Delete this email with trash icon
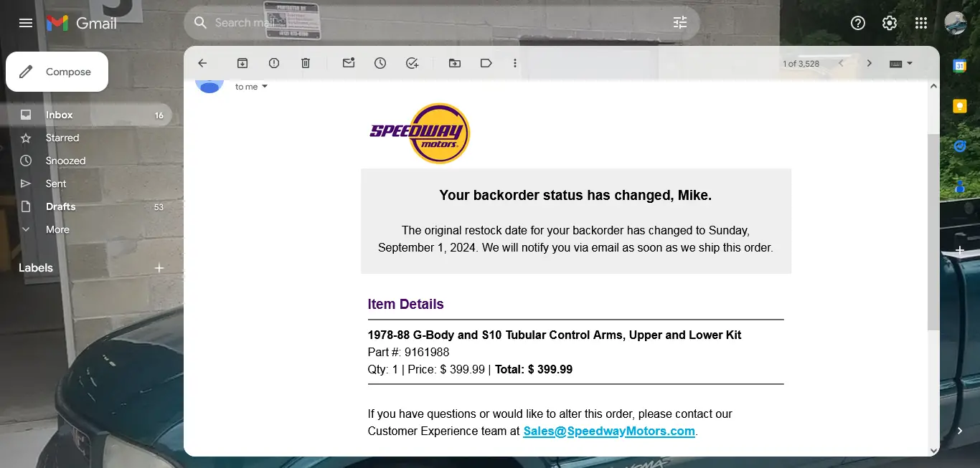 pos(306,63)
